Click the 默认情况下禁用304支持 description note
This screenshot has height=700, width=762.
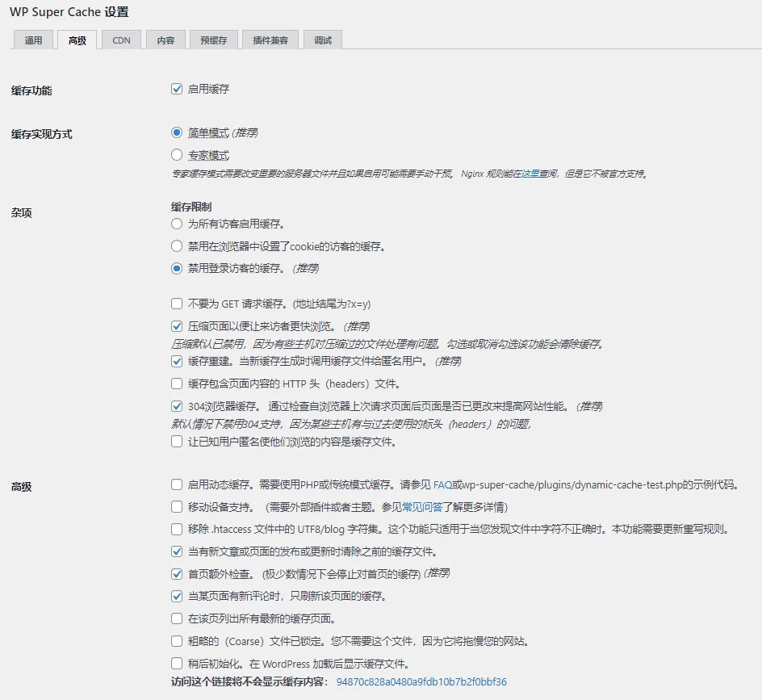click(x=351, y=424)
